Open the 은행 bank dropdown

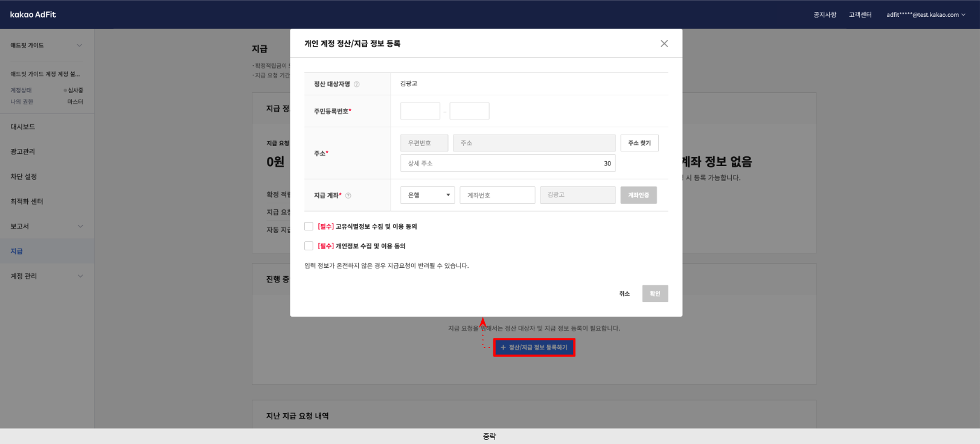pos(427,195)
